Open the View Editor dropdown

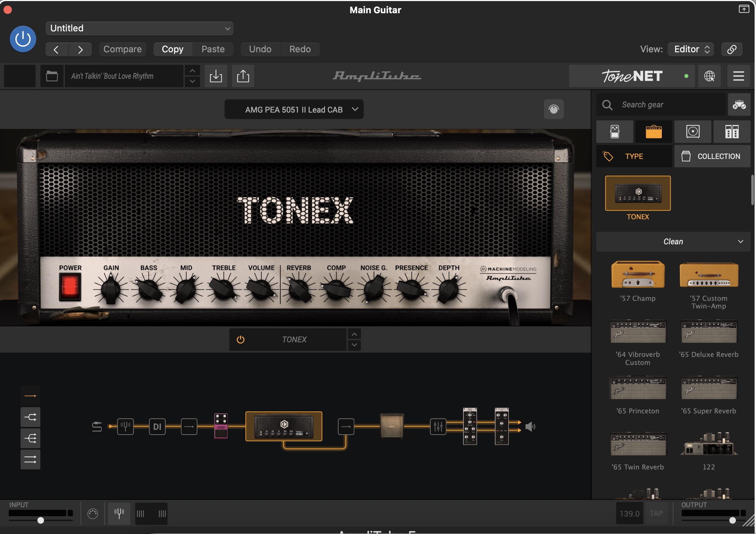pyautogui.click(x=691, y=49)
